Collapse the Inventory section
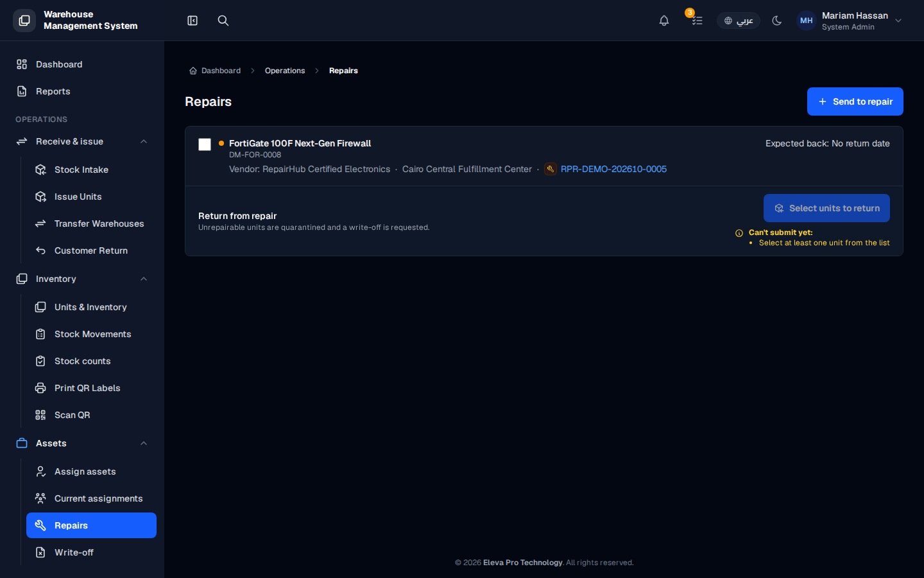This screenshot has height=578, width=924. [82, 279]
